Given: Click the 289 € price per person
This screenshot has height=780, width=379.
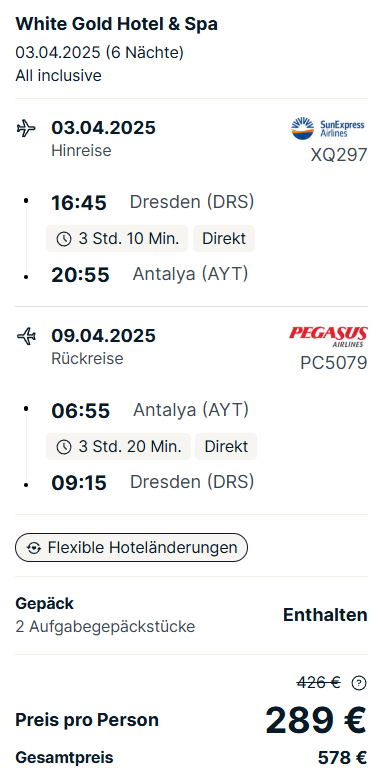Looking at the screenshot, I should point(316,720).
